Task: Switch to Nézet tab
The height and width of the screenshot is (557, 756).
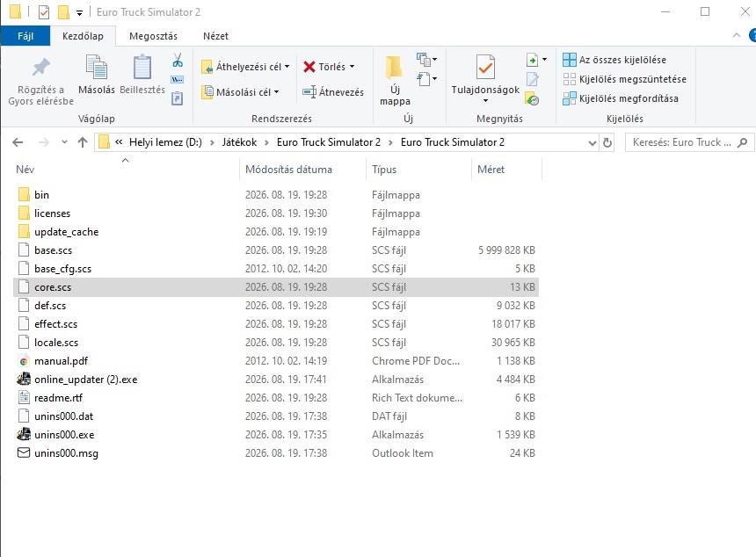Action: point(215,36)
